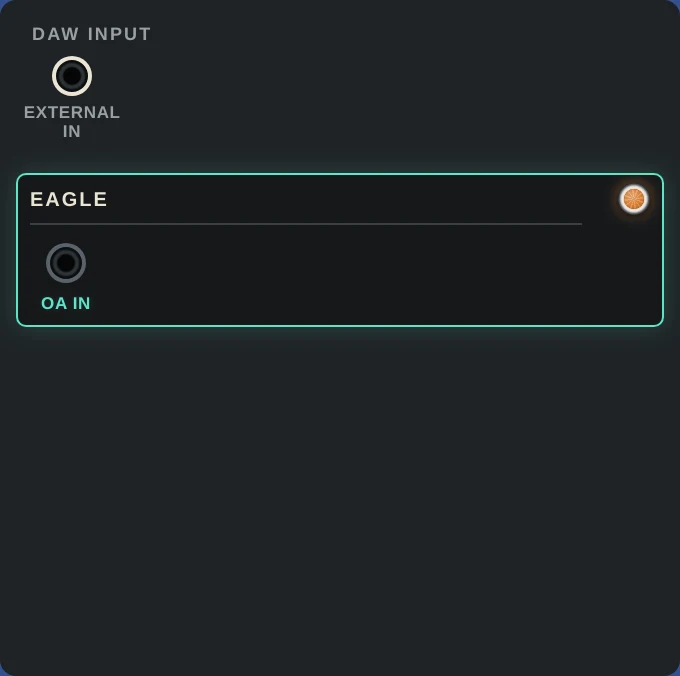Bypass Eagle using its orange power lamp

pos(634,199)
